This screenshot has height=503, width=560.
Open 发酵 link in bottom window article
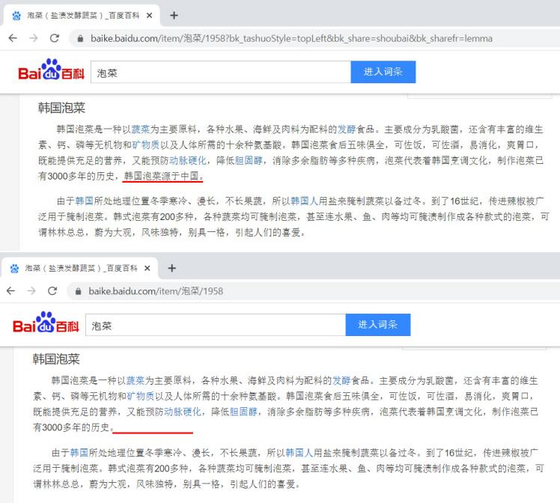coord(341,381)
